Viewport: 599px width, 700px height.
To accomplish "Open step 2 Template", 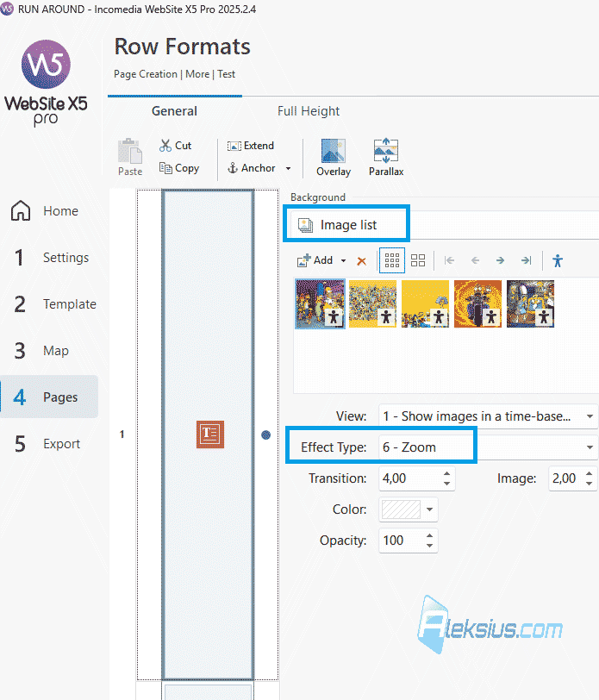I will (49, 304).
